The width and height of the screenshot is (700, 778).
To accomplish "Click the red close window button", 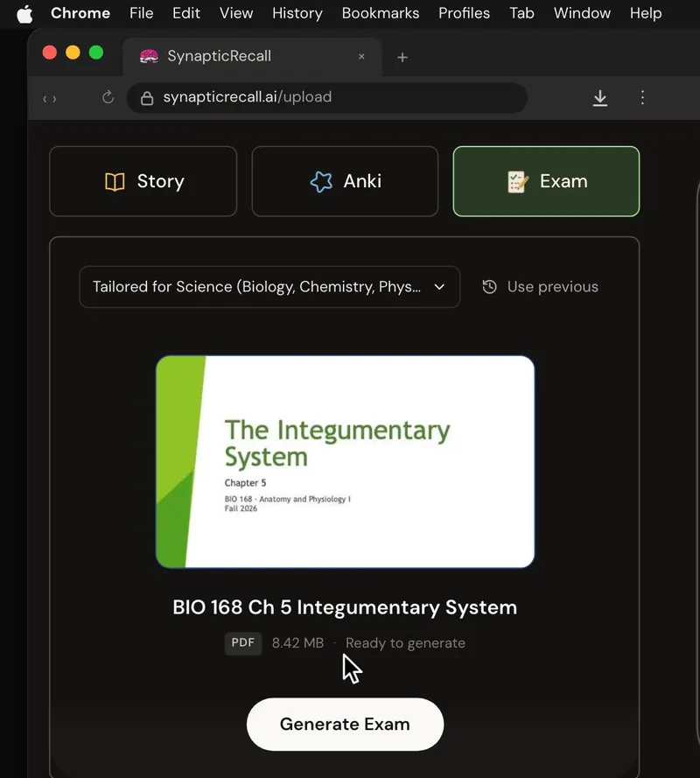I will tap(50, 53).
